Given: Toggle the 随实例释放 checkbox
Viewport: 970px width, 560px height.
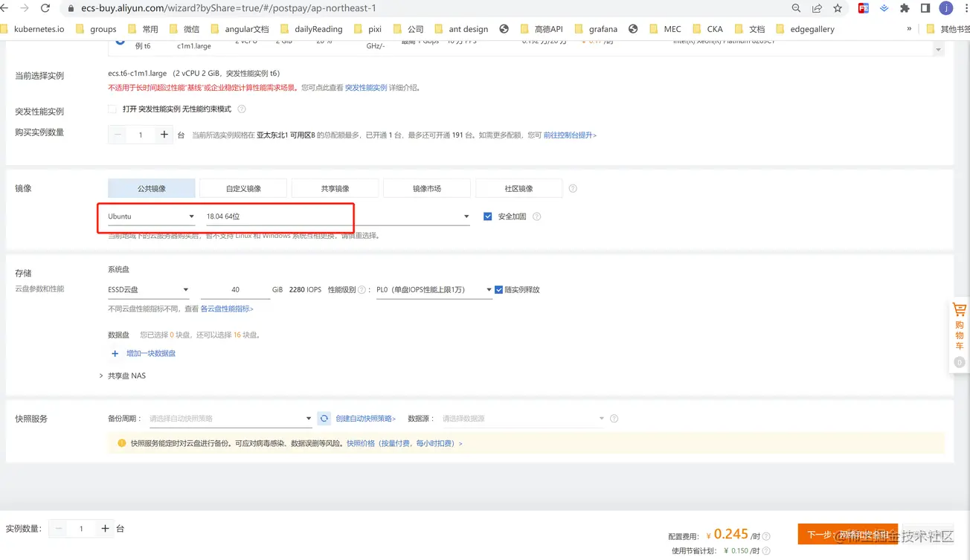Looking at the screenshot, I should pyautogui.click(x=499, y=290).
